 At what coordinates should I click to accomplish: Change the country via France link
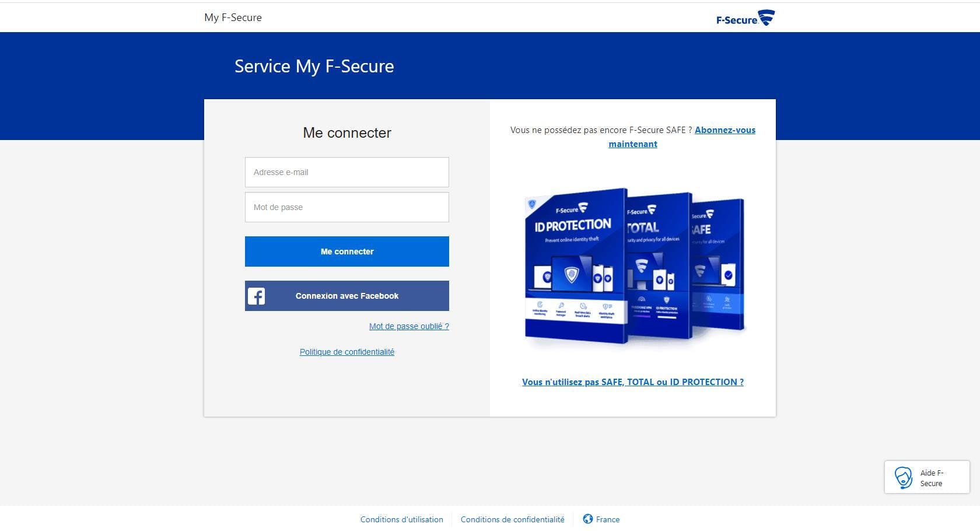(608, 519)
